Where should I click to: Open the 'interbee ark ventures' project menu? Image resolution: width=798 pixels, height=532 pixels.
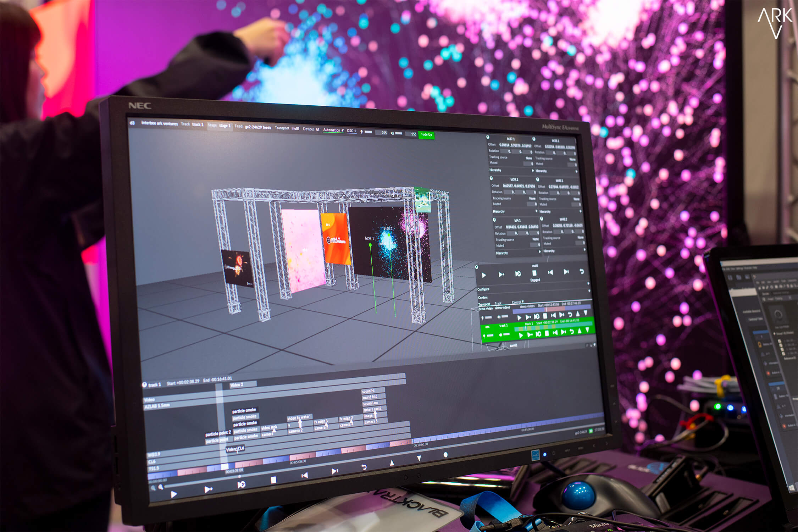[x=160, y=123]
